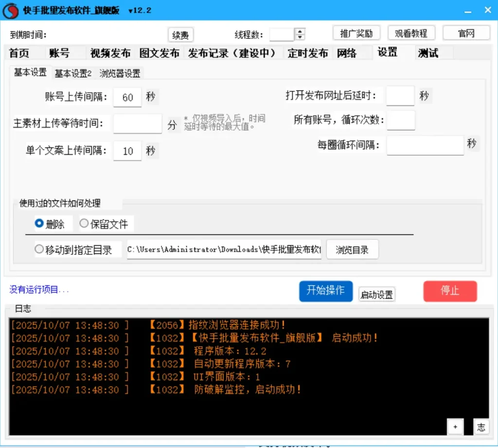
Task: Click the 推广奖励 button
Action: point(356,33)
